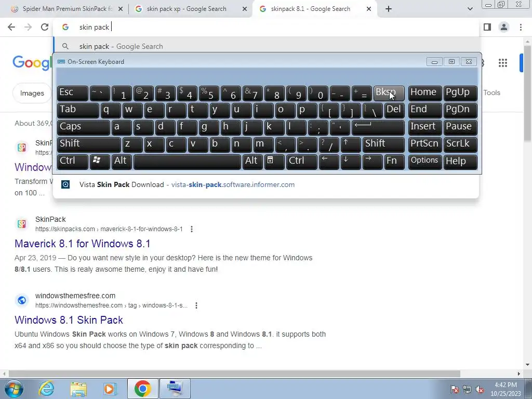Screen dimensions: 532x399
Task: Tap the Esc key
Action: click(x=73, y=94)
